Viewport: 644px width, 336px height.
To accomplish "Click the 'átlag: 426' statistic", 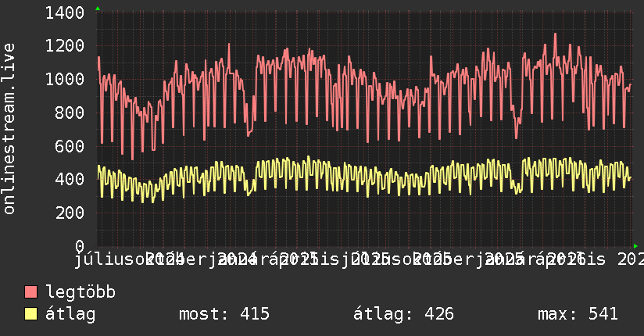I will point(403,314).
